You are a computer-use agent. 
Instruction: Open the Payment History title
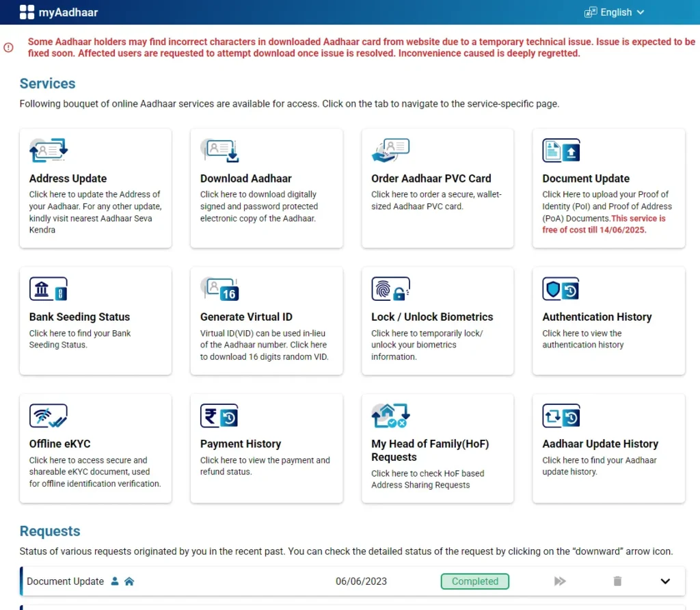(x=241, y=444)
